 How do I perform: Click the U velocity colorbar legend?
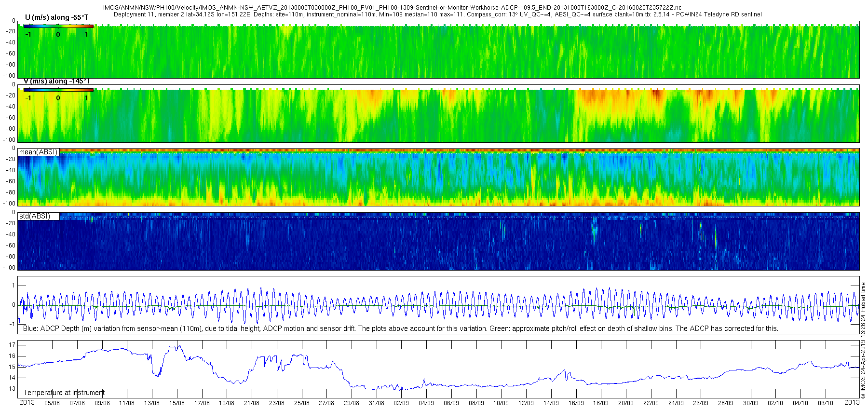coord(58,27)
